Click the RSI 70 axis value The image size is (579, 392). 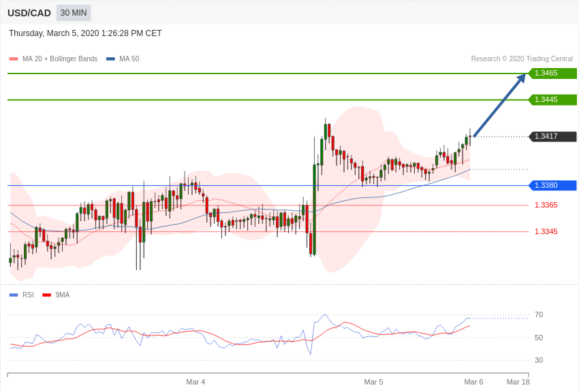pos(539,314)
